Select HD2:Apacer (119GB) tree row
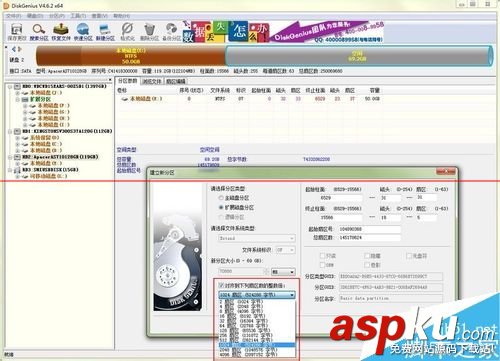Image resolution: width=500 pixels, height=361 pixels. (x=60, y=157)
